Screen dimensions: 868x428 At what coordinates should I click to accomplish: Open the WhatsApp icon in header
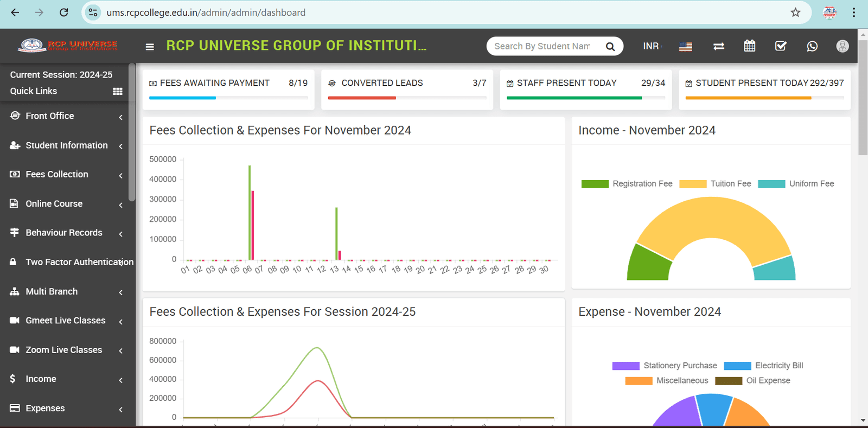(x=812, y=47)
